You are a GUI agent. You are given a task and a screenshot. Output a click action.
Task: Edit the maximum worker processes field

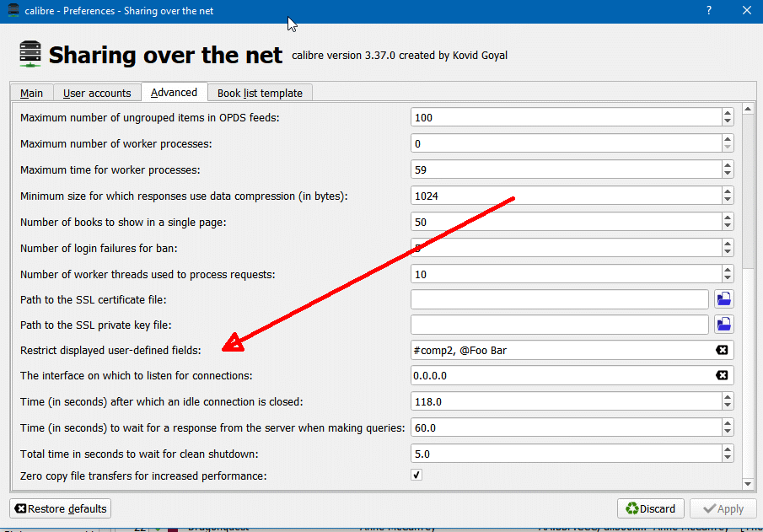click(x=567, y=143)
